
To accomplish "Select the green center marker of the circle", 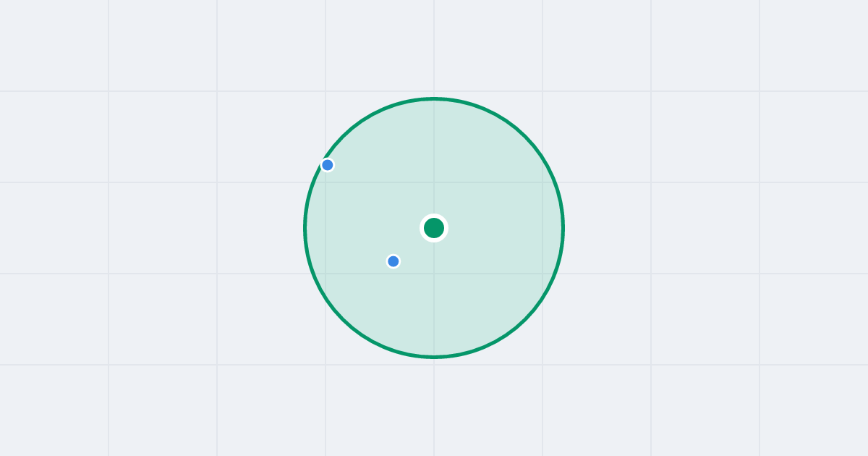I will point(434,228).
